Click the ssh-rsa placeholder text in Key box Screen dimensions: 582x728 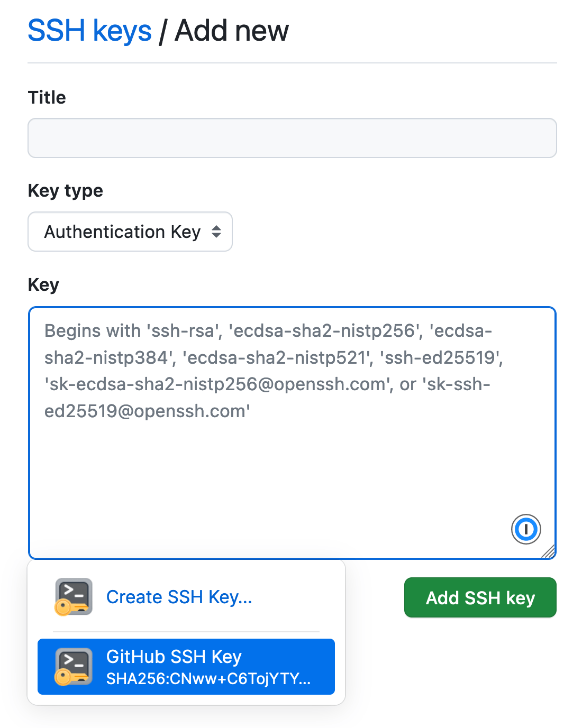(x=184, y=330)
